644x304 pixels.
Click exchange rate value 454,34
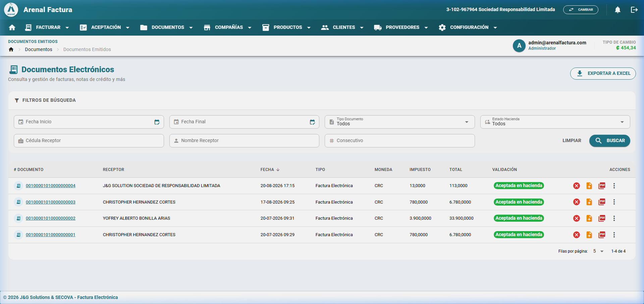[x=626, y=48]
